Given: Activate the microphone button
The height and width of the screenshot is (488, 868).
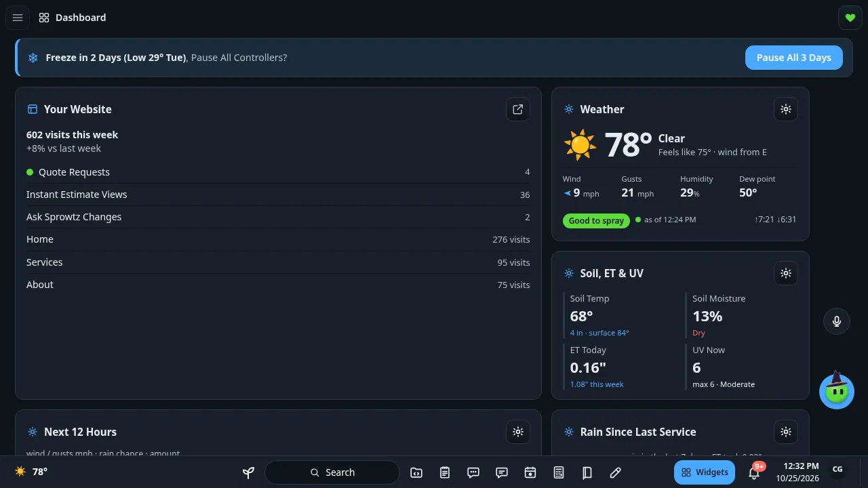Looking at the screenshot, I should coord(837,321).
